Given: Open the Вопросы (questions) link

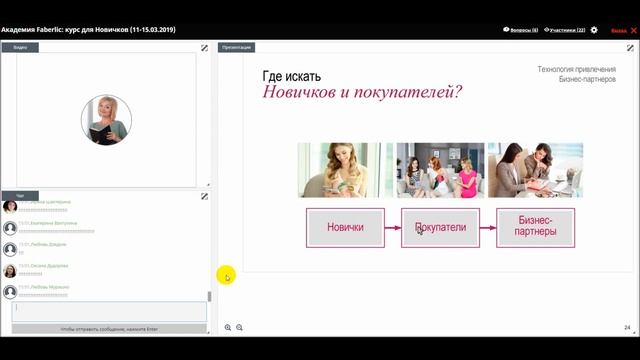Looking at the screenshot, I should point(520,30).
